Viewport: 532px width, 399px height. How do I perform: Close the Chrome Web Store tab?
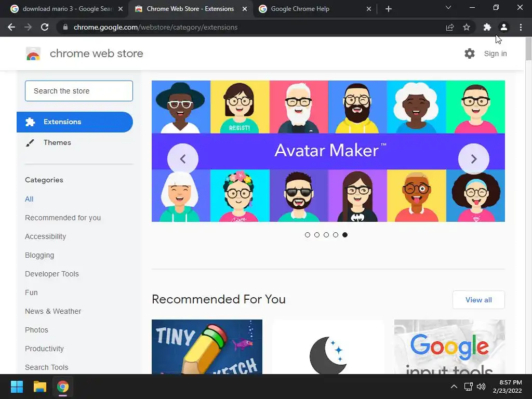tap(245, 9)
